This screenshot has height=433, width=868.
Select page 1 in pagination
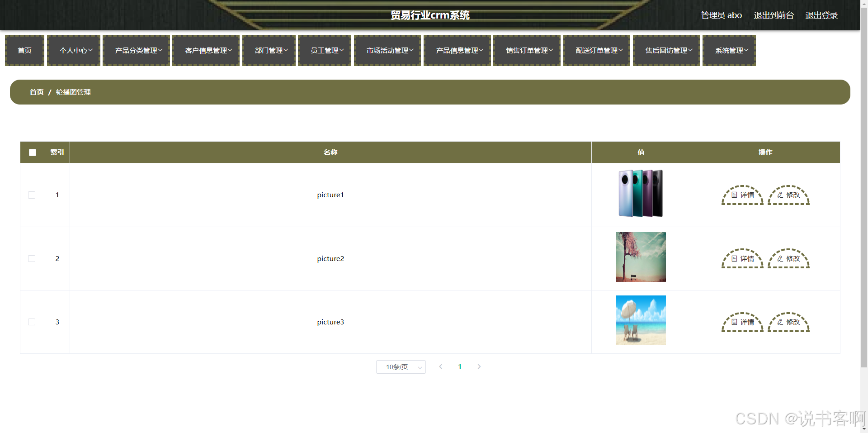pos(460,367)
